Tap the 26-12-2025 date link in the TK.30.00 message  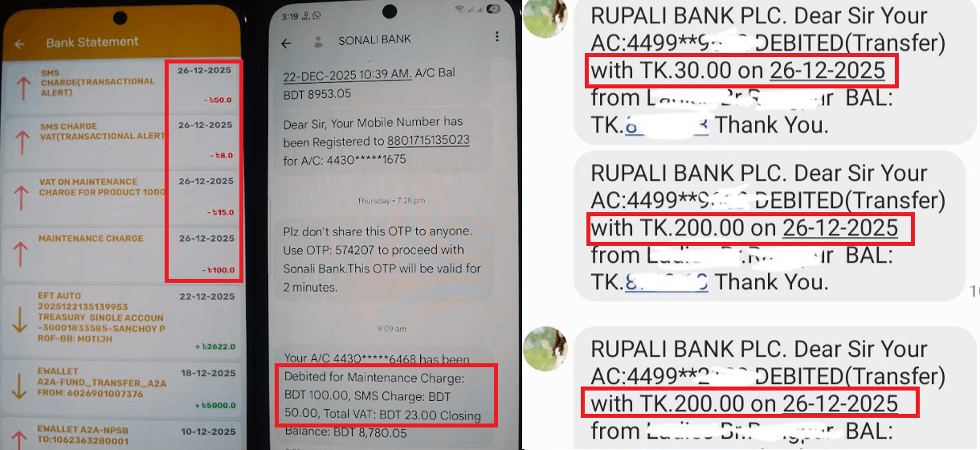coord(827,71)
